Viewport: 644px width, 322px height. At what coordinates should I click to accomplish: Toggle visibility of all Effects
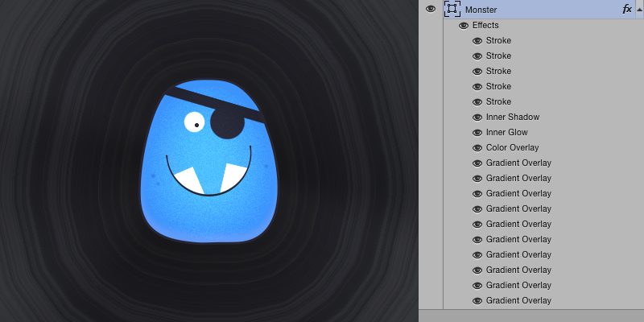click(464, 26)
